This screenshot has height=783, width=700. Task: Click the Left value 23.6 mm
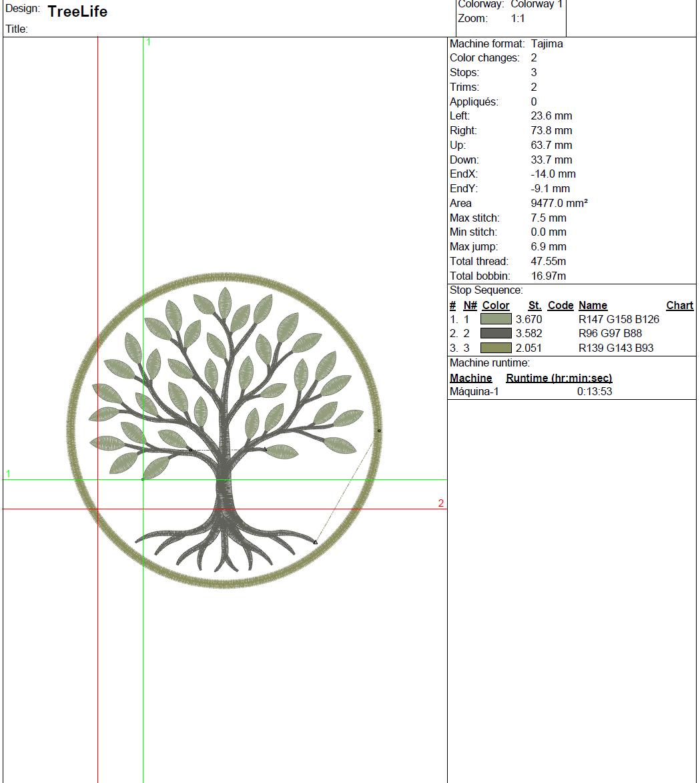[551, 116]
